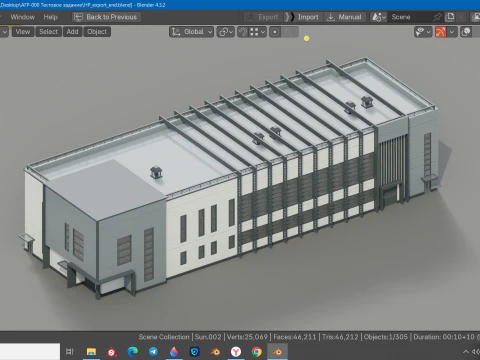Click the Export button
The image size is (480, 360).
(x=264, y=17)
